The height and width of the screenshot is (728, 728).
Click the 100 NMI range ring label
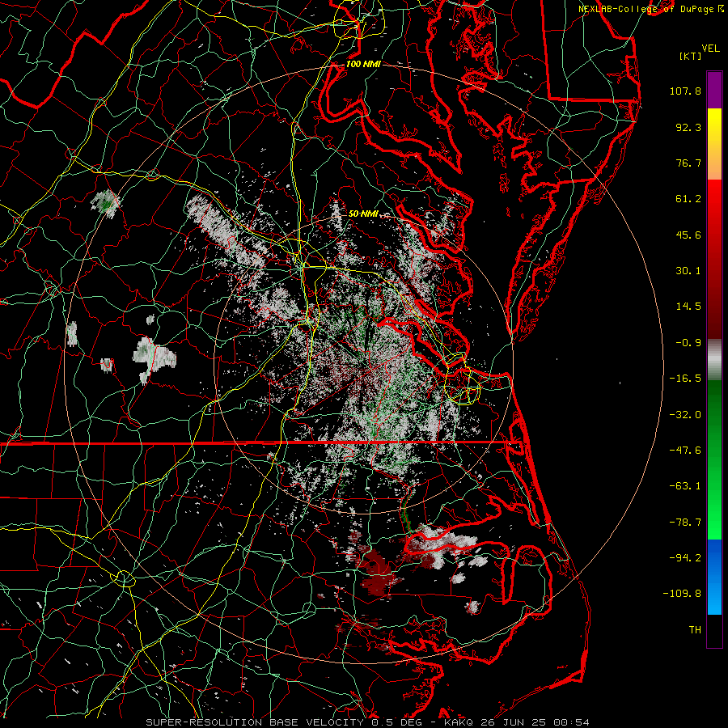[x=363, y=64]
